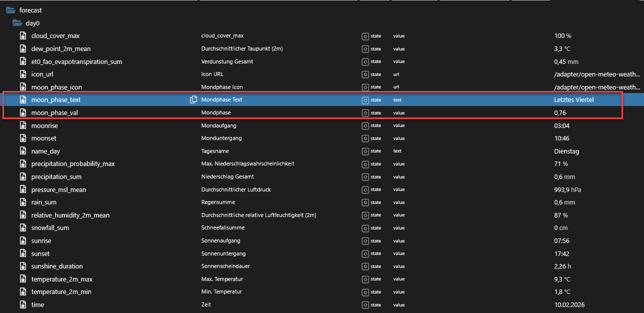This screenshot has height=313, width=644.
Task: Click the file icon next to icon_url
Action: 22,74
